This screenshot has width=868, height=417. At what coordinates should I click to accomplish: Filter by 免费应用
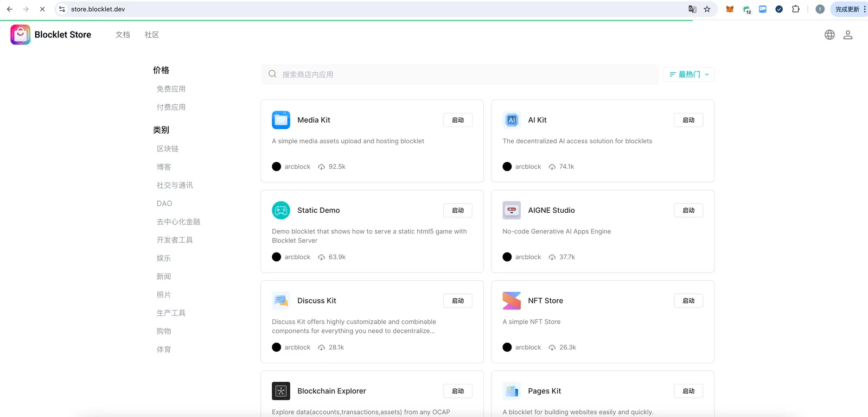171,89
